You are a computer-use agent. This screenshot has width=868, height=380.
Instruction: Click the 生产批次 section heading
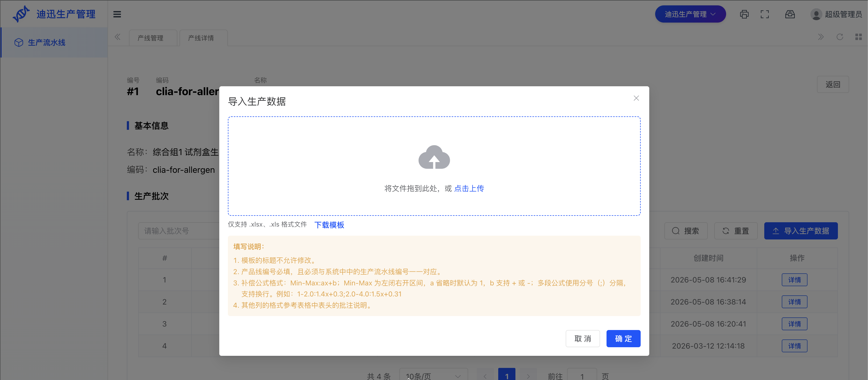coord(151,196)
